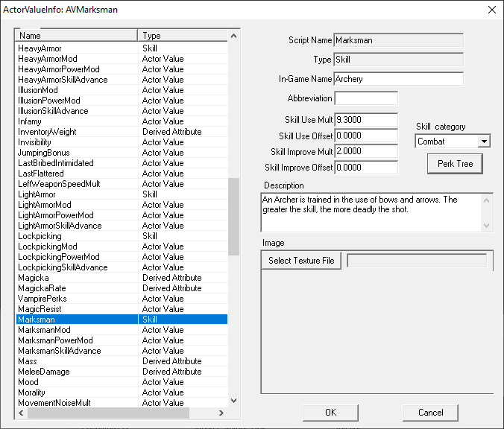
Task: Select the InventoryWeight row
Action: coord(122,132)
